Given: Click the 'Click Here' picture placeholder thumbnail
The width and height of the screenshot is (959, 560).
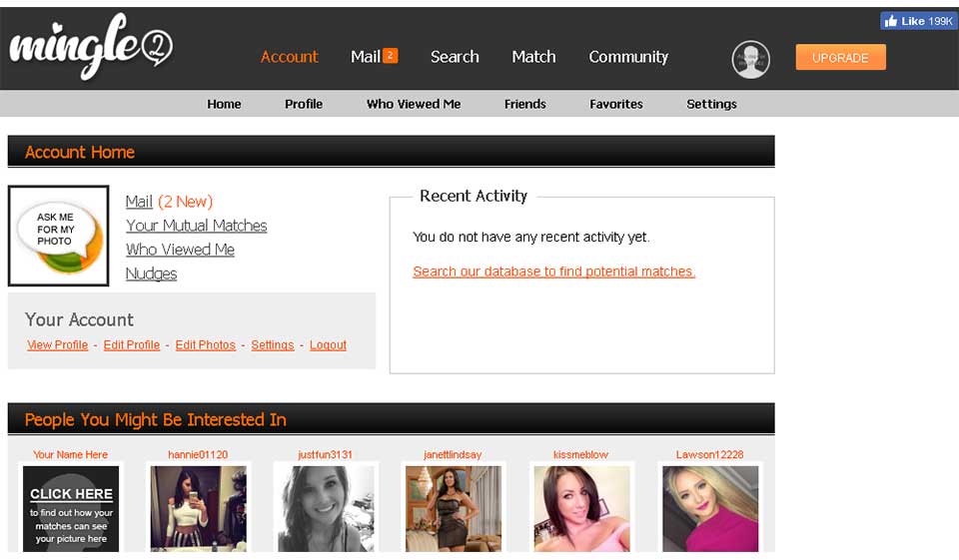Looking at the screenshot, I should pyautogui.click(x=71, y=508).
